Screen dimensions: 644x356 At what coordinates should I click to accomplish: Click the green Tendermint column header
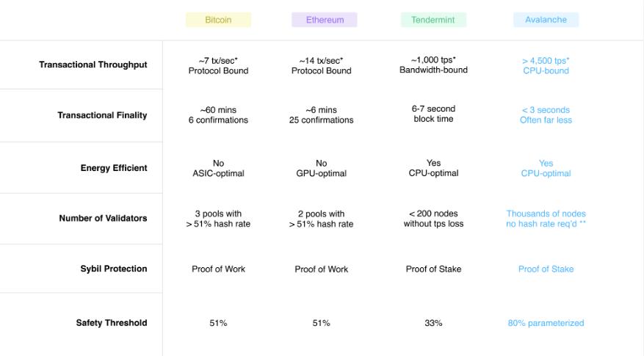[433, 20]
